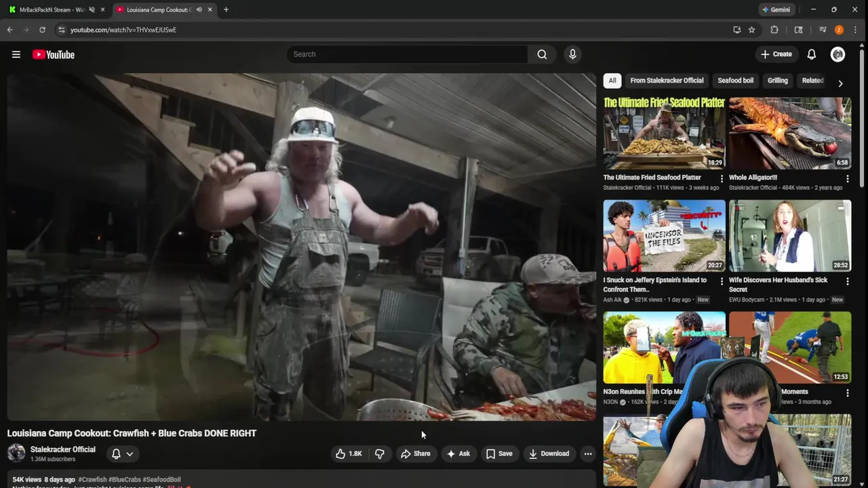The height and width of the screenshot is (488, 868).
Task: Expand subscription notification bell dropdown
Action: 123,453
